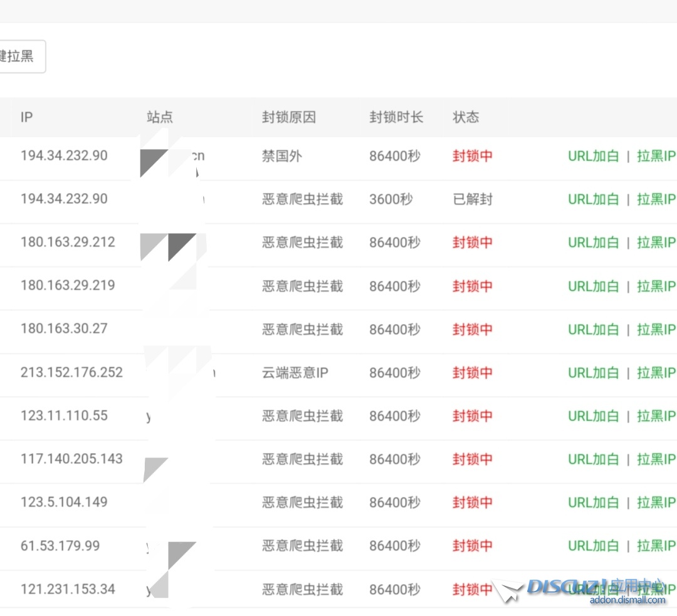Select the IP cell 61.53.179.99
The width and height of the screenshot is (677, 616).
[60, 546]
